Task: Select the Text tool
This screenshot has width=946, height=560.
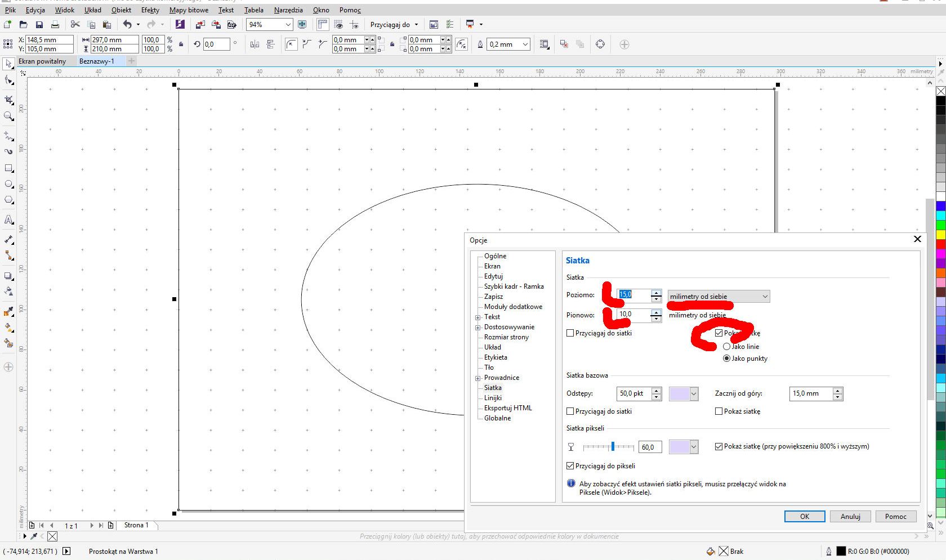Action: click(x=9, y=220)
